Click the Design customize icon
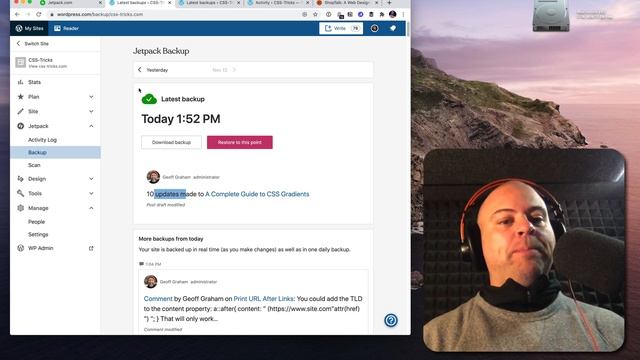 (20, 179)
